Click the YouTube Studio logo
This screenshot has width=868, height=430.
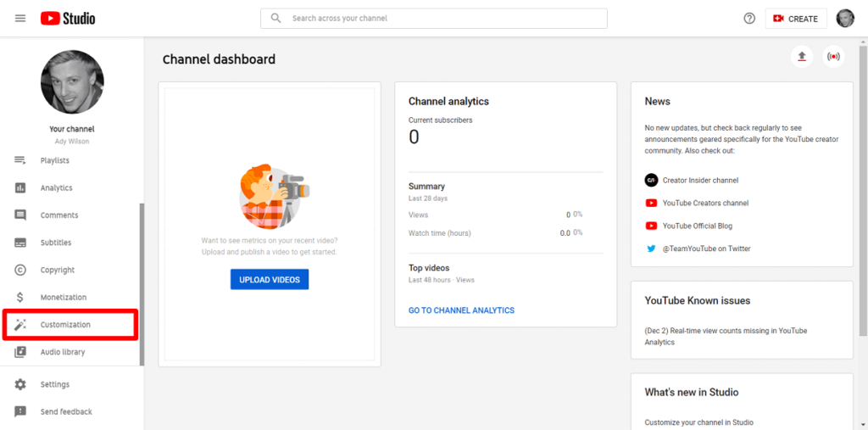(x=68, y=19)
